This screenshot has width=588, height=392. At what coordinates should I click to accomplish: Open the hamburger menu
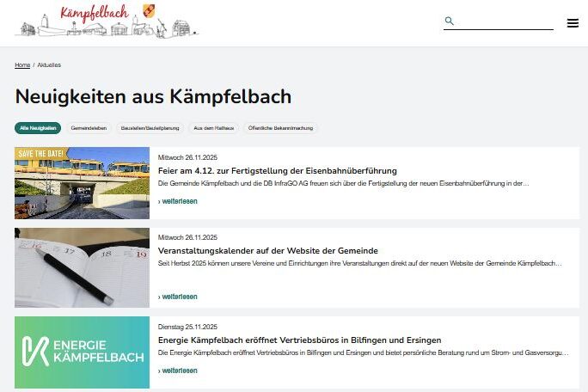(573, 23)
